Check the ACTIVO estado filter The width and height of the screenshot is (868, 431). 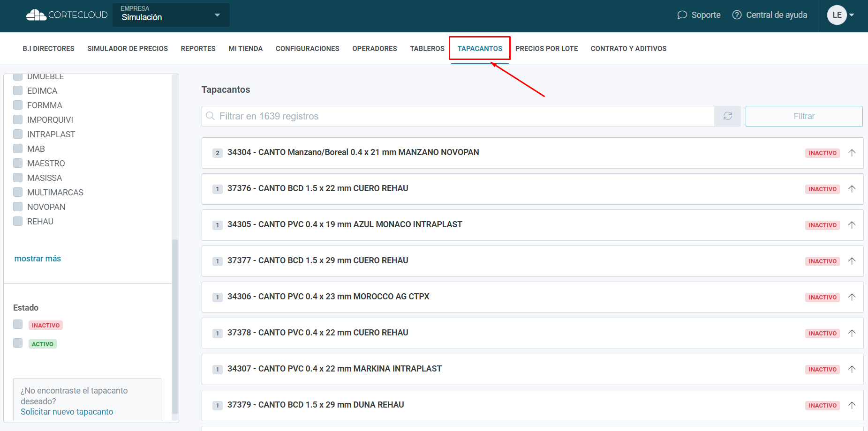click(18, 343)
